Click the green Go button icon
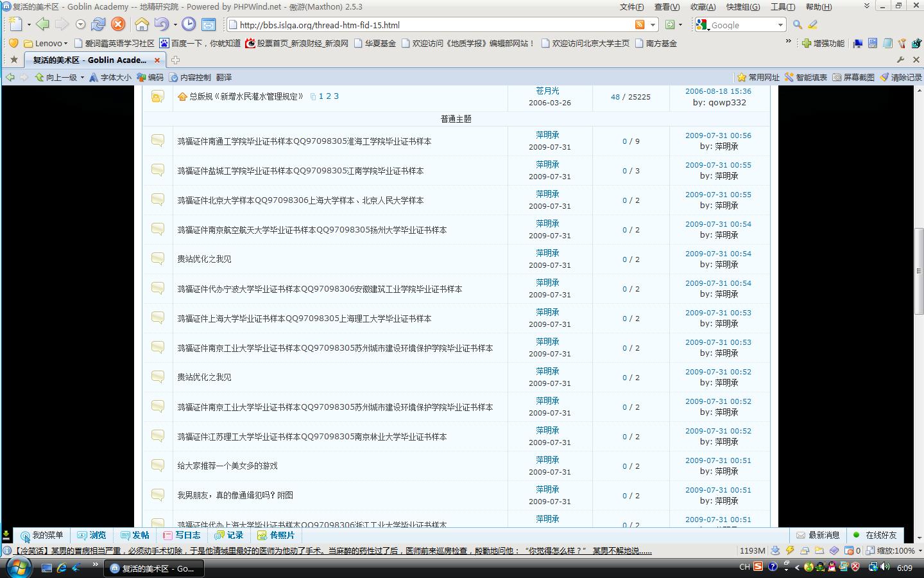Image resolution: width=924 pixels, height=578 pixels. (670, 24)
